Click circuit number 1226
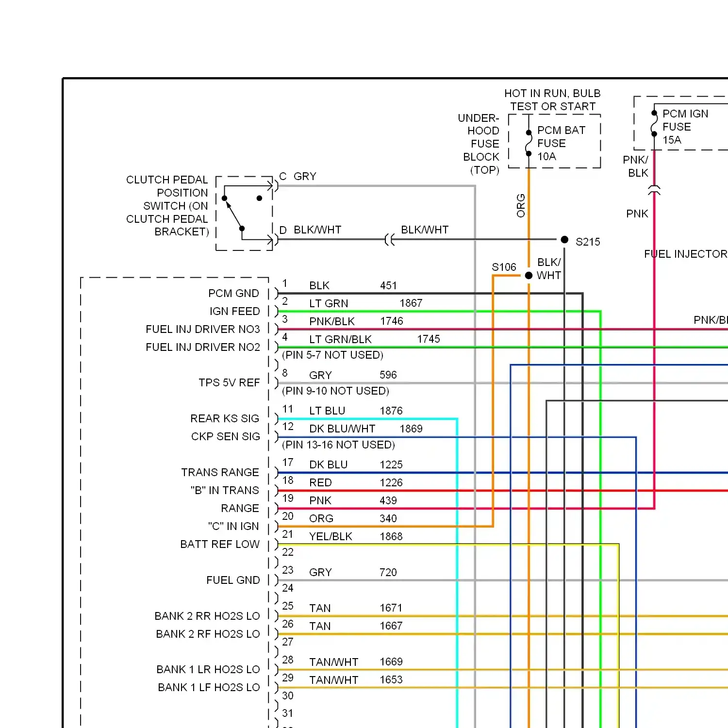 pyautogui.click(x=391, y=482)
